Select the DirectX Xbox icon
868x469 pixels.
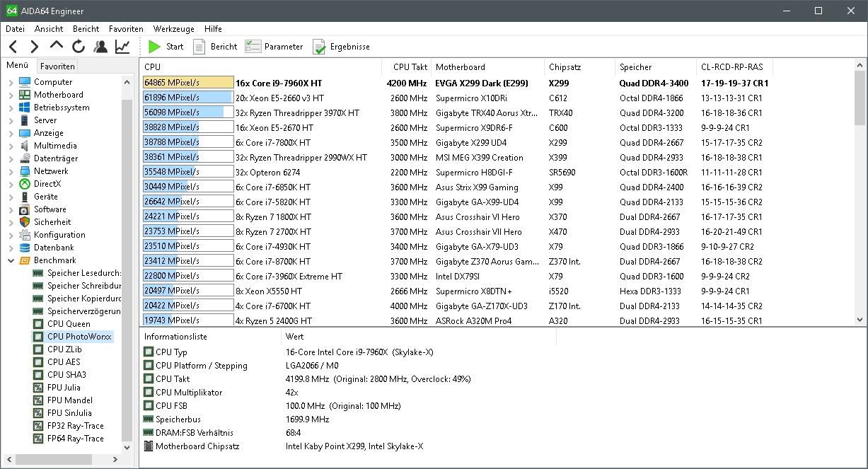[x=25, y=184]
